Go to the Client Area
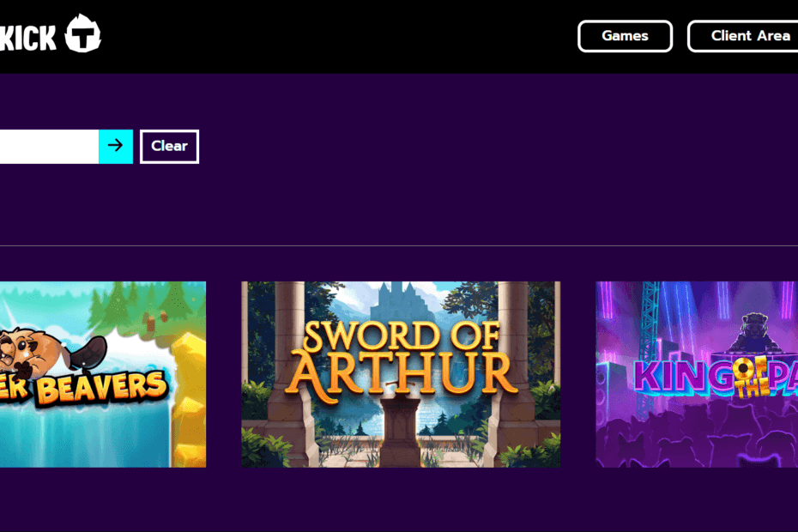The width and height of the screenshot is (798, 532). tap(743, 36)
